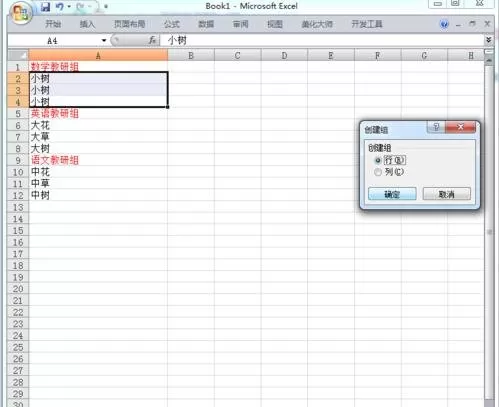Image resolution: width=499 pixels, height=407 pixels.
Task: Open the 美化大师 tab
Action: pyautogui.click(x=317, y=24)
